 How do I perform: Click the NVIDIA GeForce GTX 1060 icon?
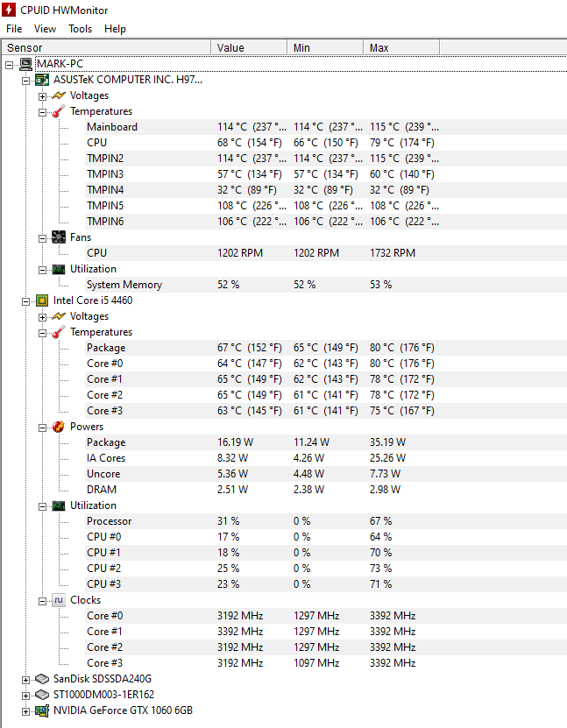tap(41, 710)
